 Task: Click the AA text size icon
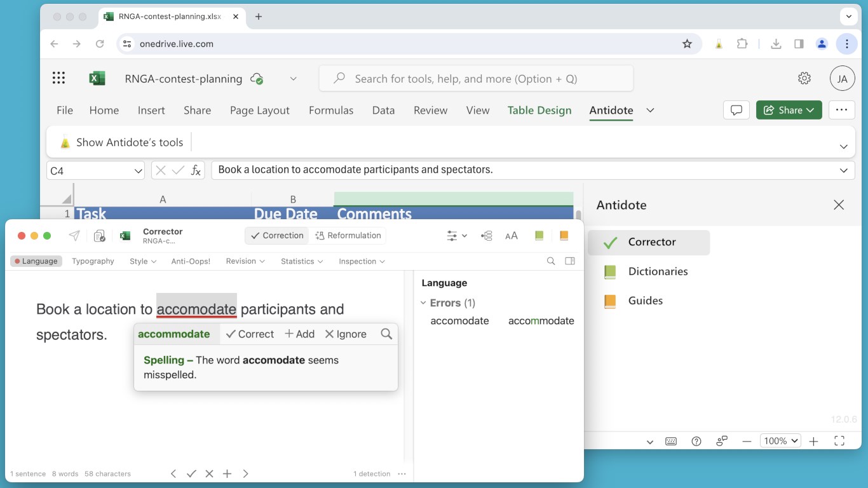[512, 236]
